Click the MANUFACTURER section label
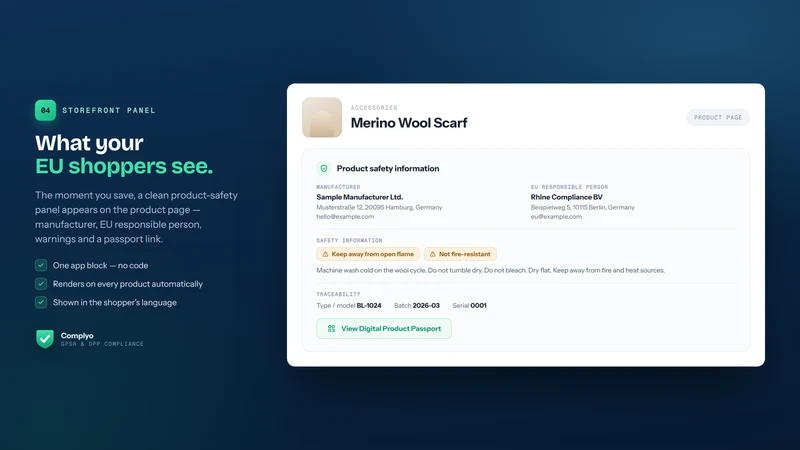 coord(338,187)
